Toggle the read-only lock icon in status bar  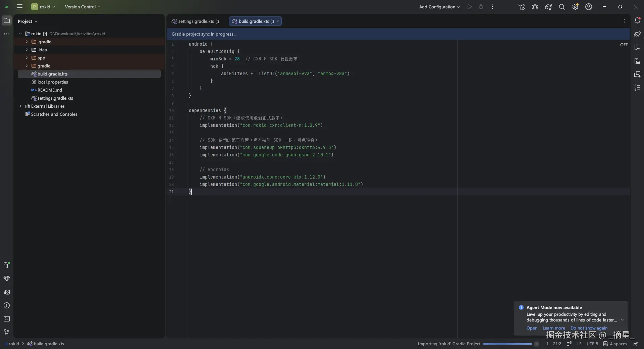(636, 344)
